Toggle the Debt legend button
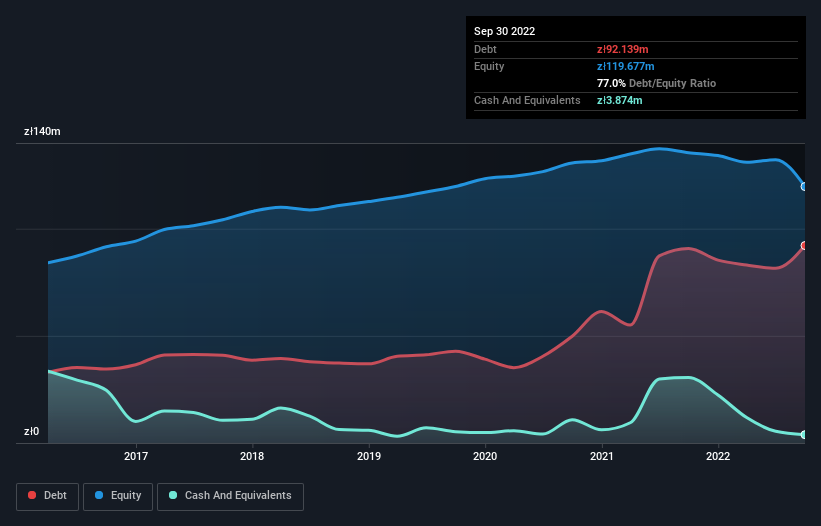821x526 pixels. point(48,496)
